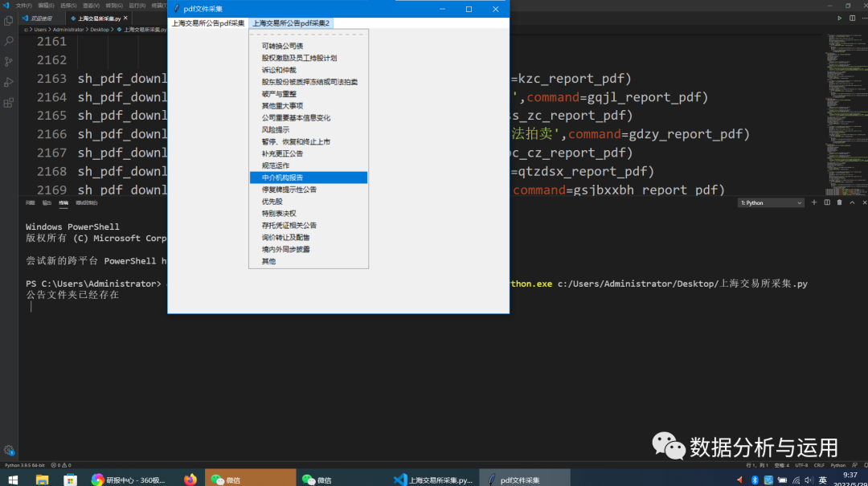This screenshot has height=486, width=868.
Task: Open the 文件(F) menu in VS Code
Action: (x=24, y=6)
